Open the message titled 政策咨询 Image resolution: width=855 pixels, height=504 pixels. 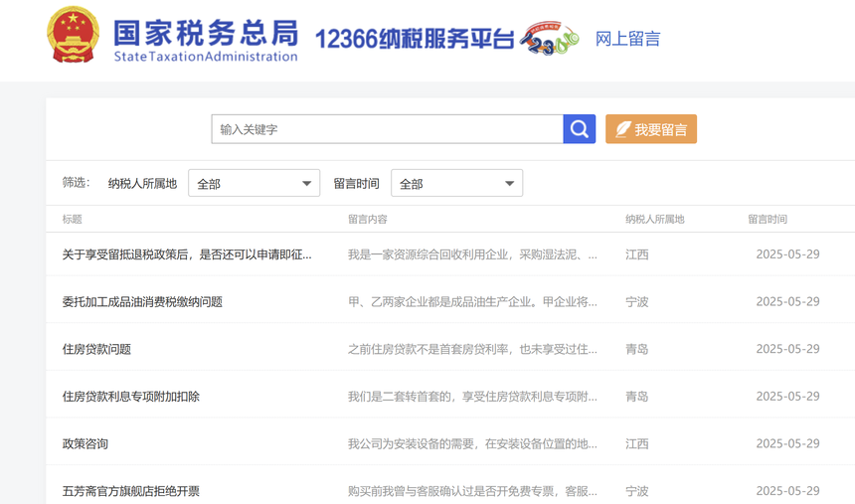pyautogui.click(x=85, y=444)
